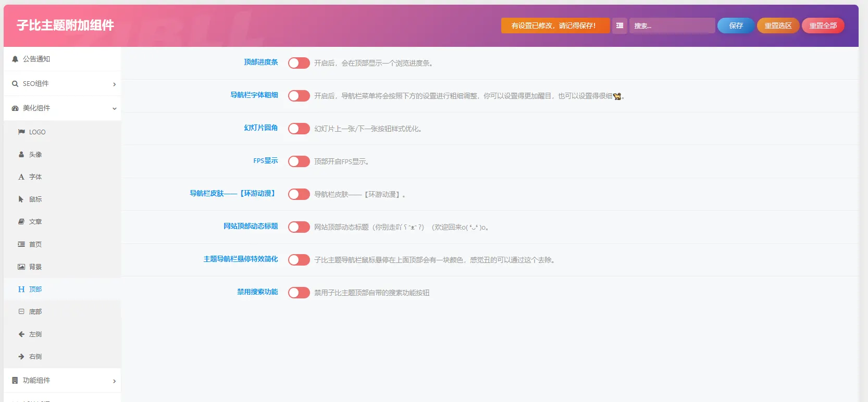Click the magnifier icon beside SEO组件
868x402 pixels.
[x=15, y=84]
